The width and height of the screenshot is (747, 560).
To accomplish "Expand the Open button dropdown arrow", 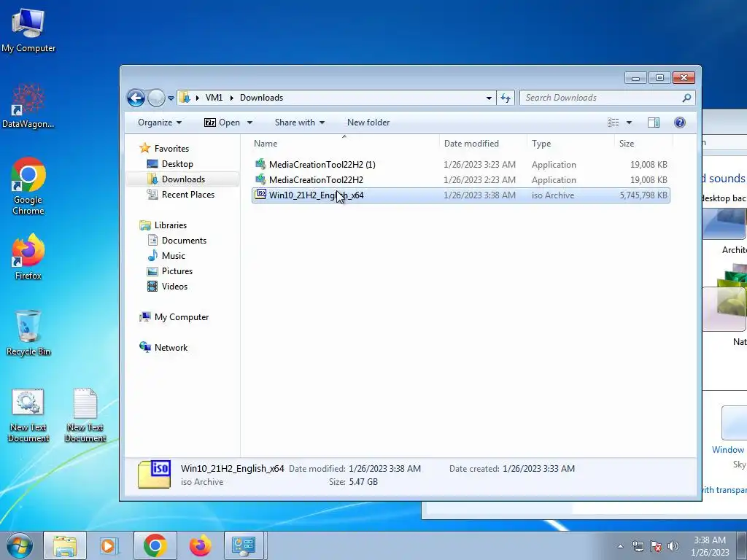I will point(249,122).
